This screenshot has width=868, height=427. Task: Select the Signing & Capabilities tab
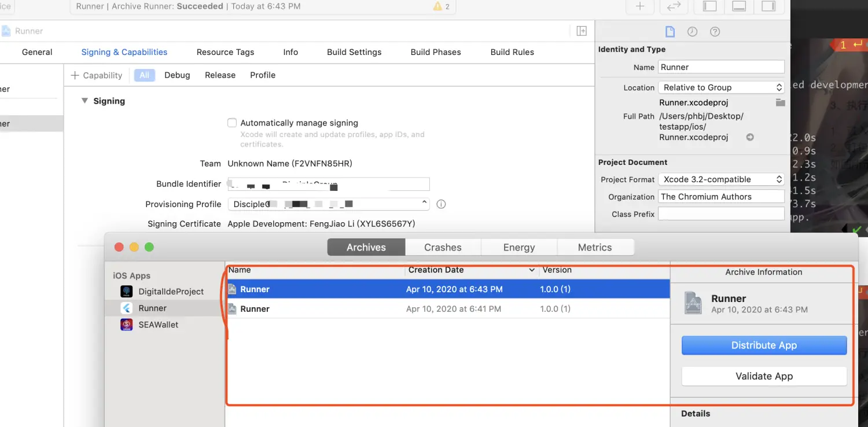[124, 52]
